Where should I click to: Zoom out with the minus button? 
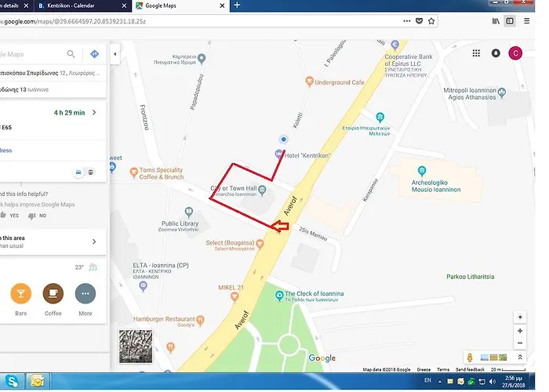pos(520,343)
